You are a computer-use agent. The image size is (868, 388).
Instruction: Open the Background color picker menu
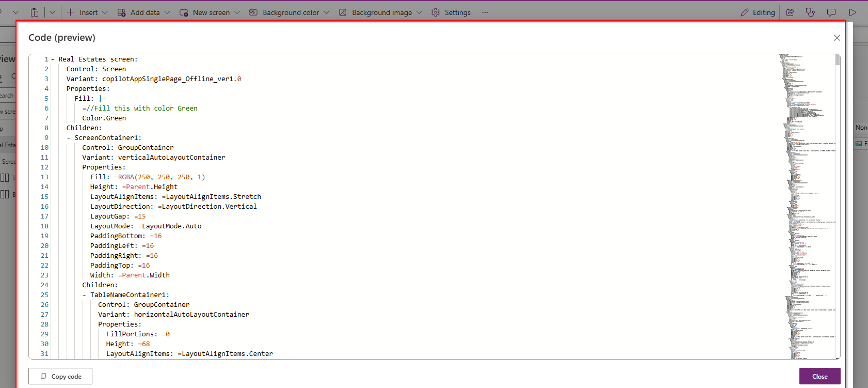(289, 12)
